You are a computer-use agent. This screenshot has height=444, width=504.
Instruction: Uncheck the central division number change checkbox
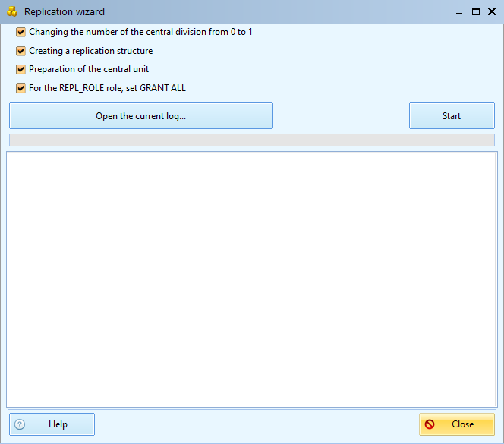tap(20, 33)
